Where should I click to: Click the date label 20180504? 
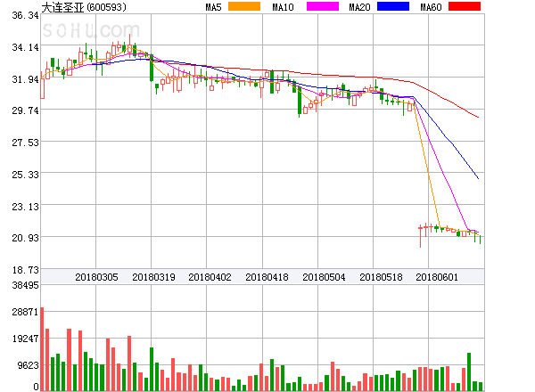[324, 277]
